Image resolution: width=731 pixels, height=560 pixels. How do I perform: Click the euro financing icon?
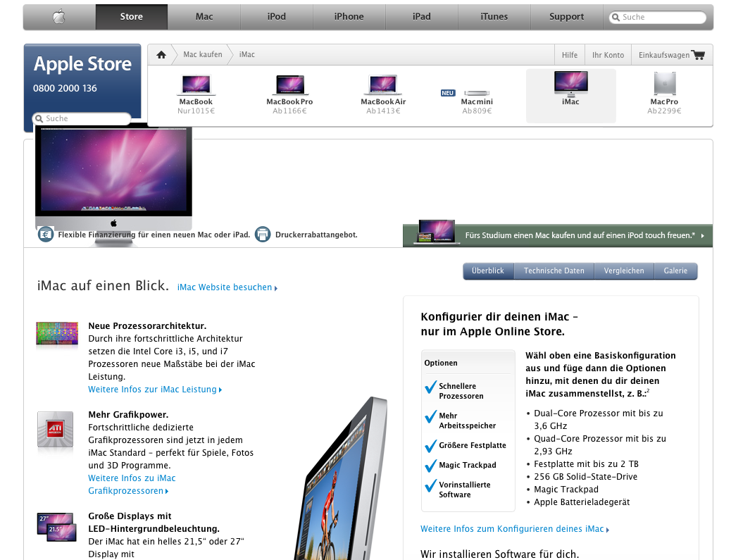(x=45, y=235)
